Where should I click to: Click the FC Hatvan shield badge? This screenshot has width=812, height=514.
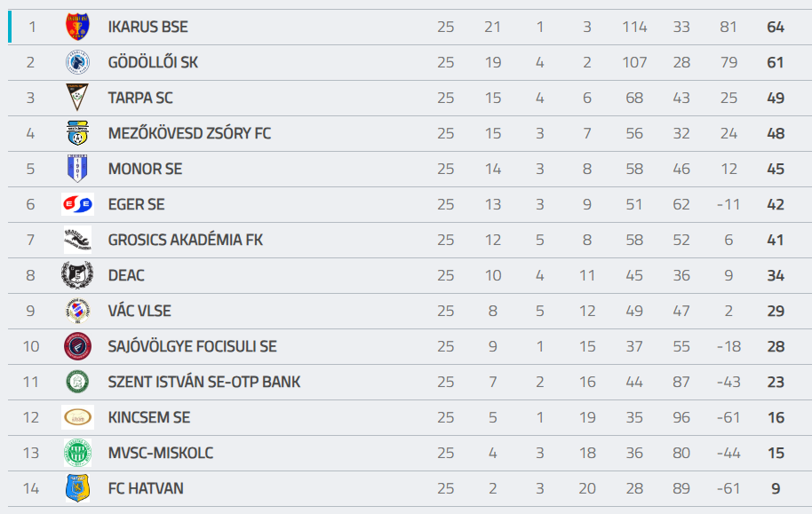(77, 488)
